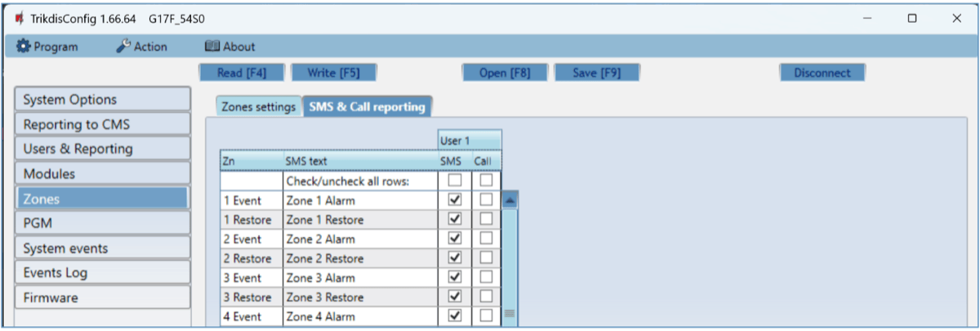Click the TrikdisConfig app icon in title bar
This screenshot has width=980, height=331.
[20, 18]
